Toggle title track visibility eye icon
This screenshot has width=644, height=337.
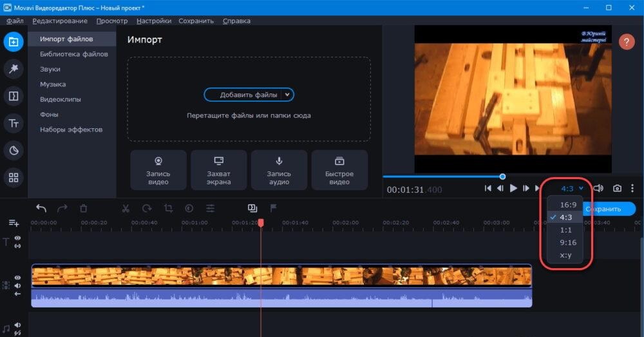pyautogui.click(x=18, y=238)
